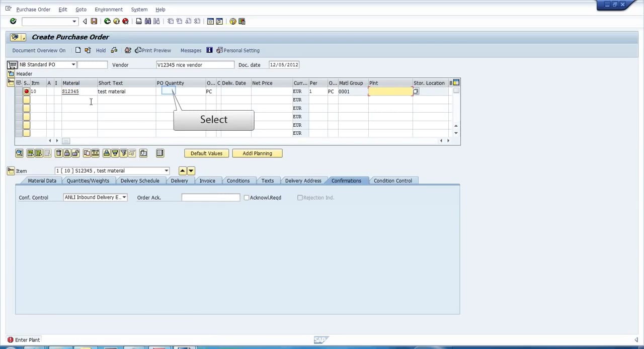Switch to the Delivery Address tab
Viewport: 644px width, 349px height.
point(303,181)
